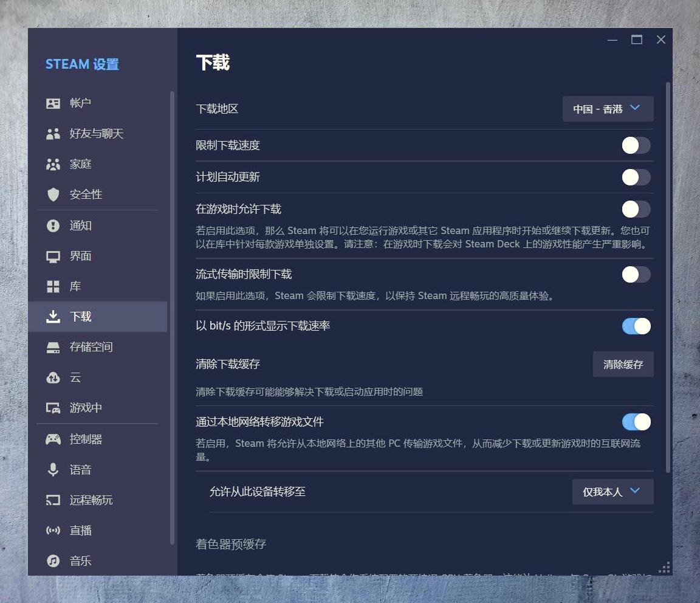Maximize the Steam settings window
The image size is (700, 603).
637,40
